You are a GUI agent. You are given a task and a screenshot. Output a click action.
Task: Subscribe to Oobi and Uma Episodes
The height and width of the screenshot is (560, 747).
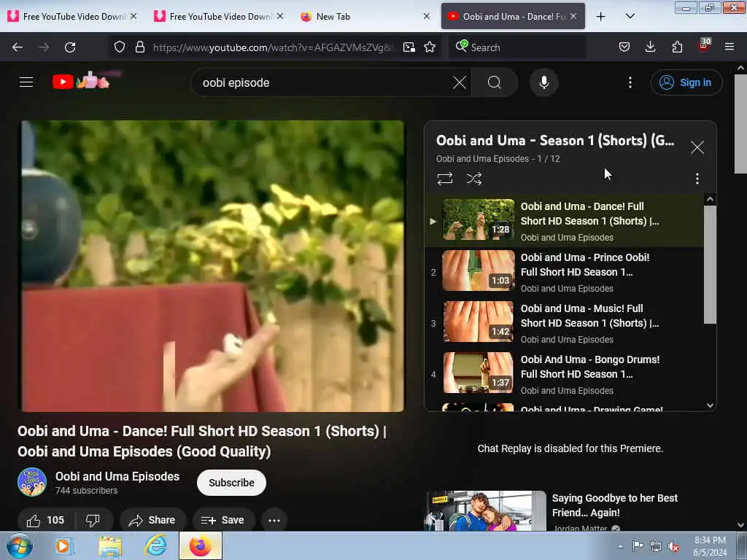coord(231,483)
